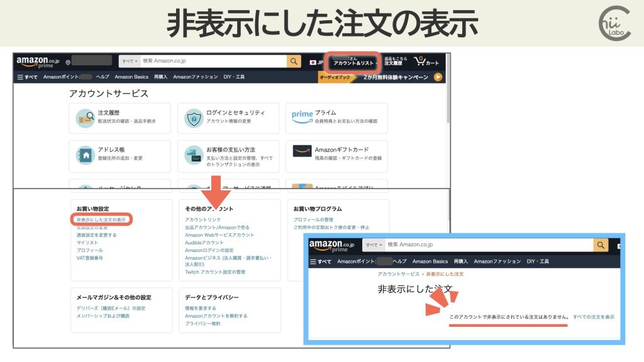The image size is (644, 362).
Task: Open the プライバシー規約 link
Action: click(203, 324)
